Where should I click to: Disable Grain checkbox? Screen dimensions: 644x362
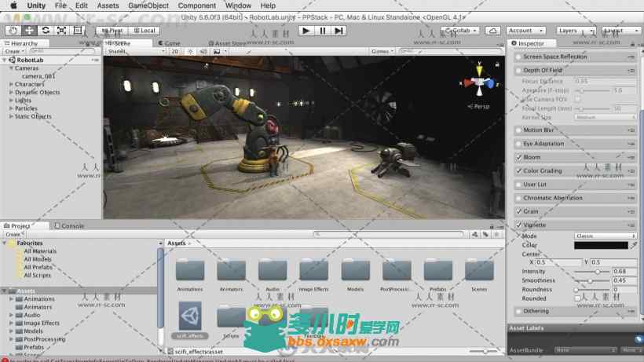[518, 211]
